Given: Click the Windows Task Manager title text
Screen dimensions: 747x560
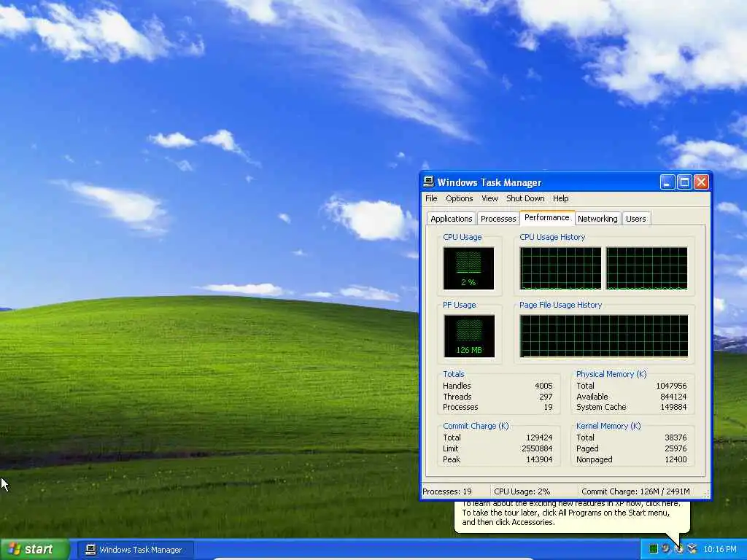Looking at the screenshot, I should click(489, 182).
